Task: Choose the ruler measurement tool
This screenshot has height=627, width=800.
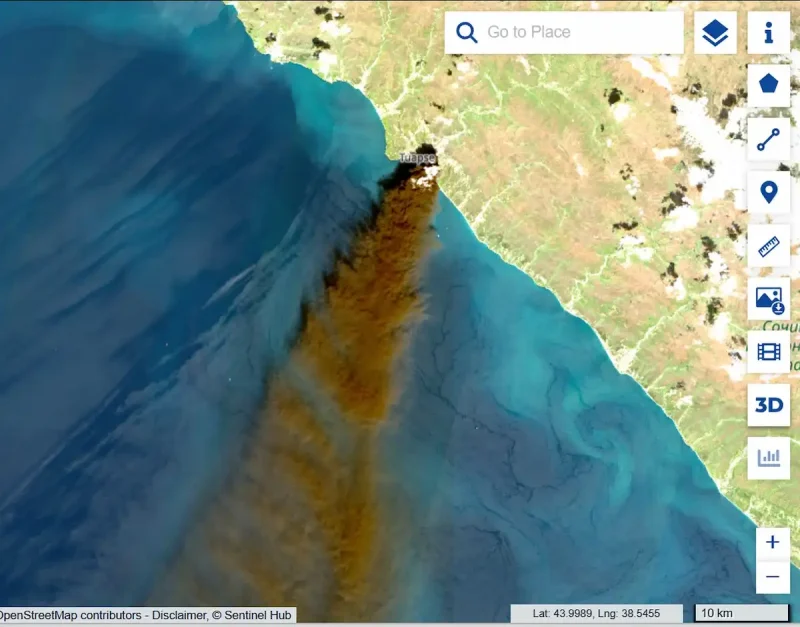Action: (x=768, y=246)
